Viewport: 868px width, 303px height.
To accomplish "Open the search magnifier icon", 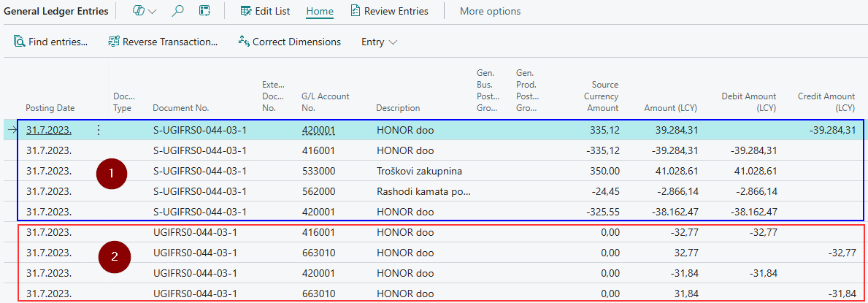I will pyautogui.click(x=177, y=11).
